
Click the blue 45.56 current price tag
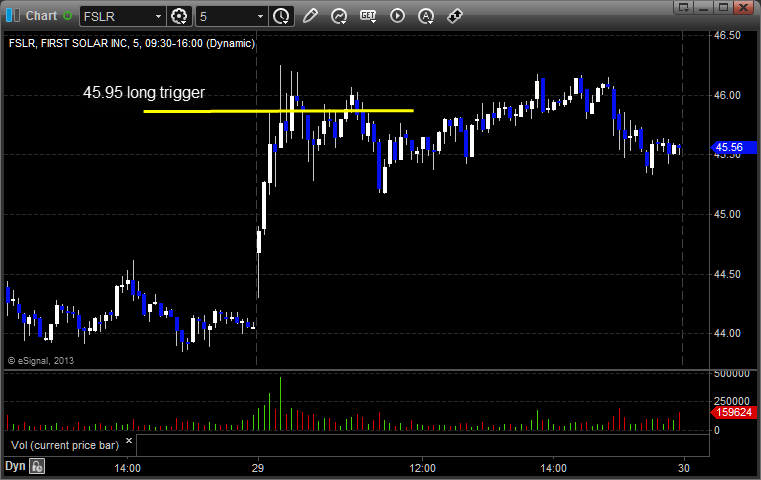(733, 147)
